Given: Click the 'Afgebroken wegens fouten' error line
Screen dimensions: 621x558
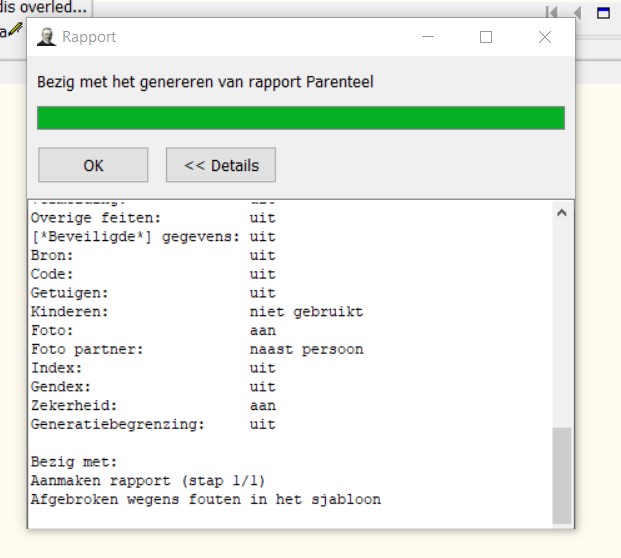Looking at the screenshot, I should [x=205, y=499].
